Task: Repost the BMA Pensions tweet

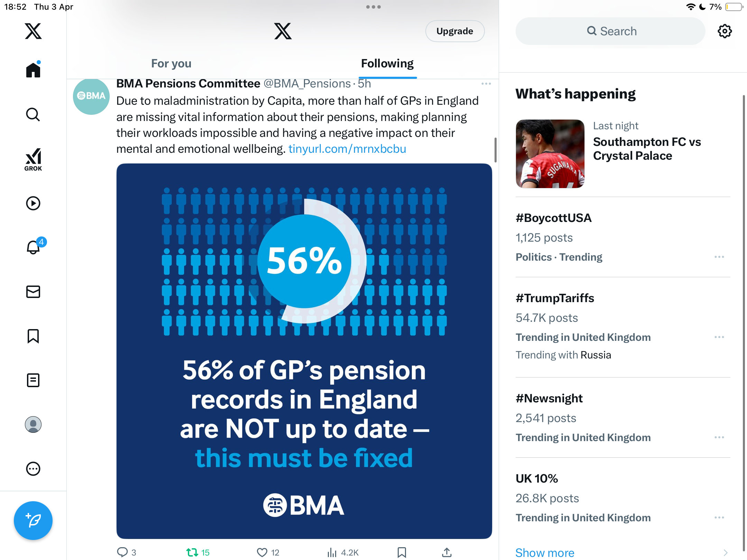Action: (198, 552)
